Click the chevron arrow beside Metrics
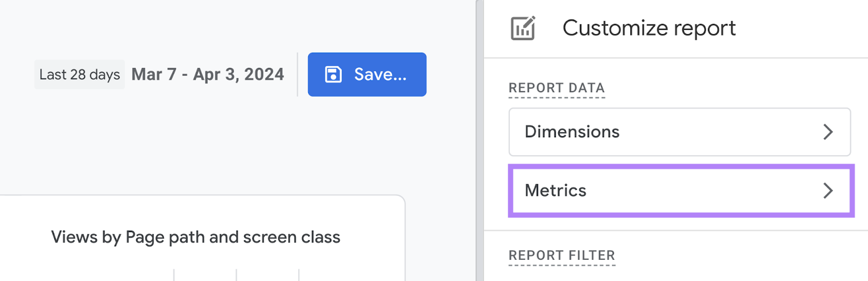Screen dimensions: 868x281 (828, 190)
